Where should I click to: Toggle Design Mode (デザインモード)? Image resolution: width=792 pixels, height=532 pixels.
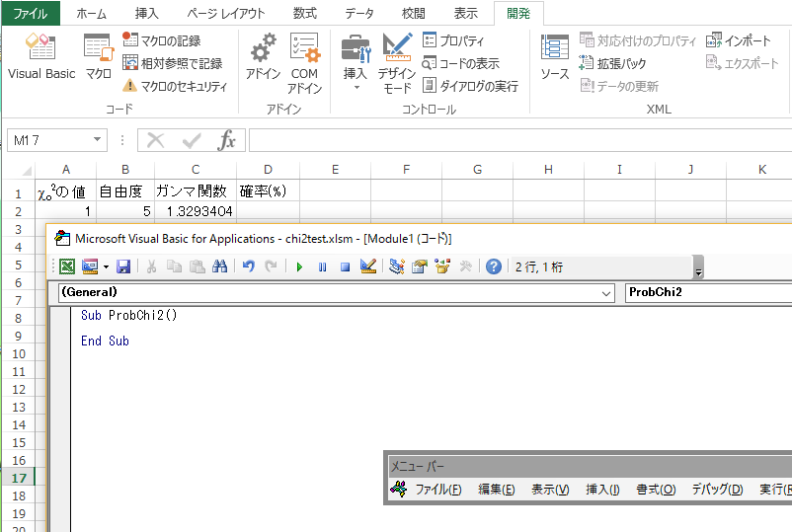397,62
